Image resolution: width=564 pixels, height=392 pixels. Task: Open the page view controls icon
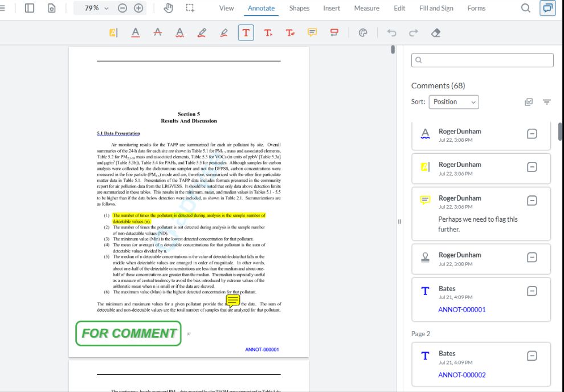pos(51,8)
